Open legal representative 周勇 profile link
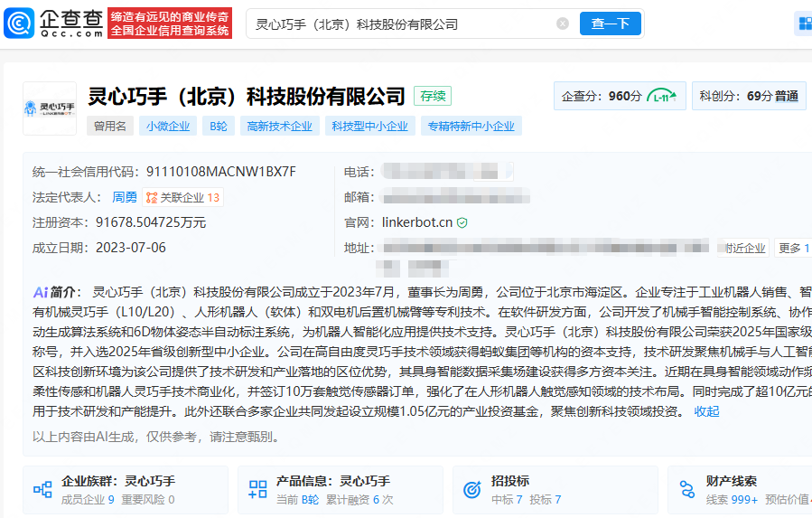Image resolution: width=812 pixels, height=518 pixels. click(x=125, y=197)
